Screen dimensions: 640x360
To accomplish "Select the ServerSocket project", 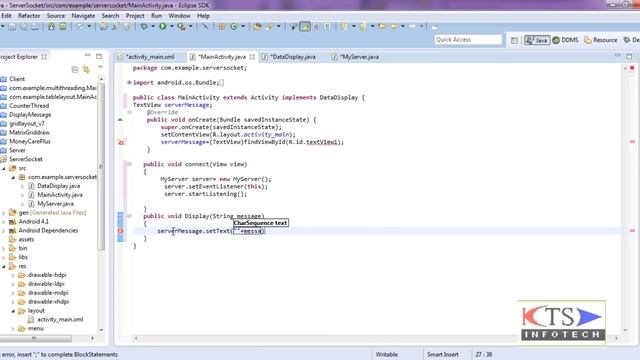I will [x=26, y=159].
